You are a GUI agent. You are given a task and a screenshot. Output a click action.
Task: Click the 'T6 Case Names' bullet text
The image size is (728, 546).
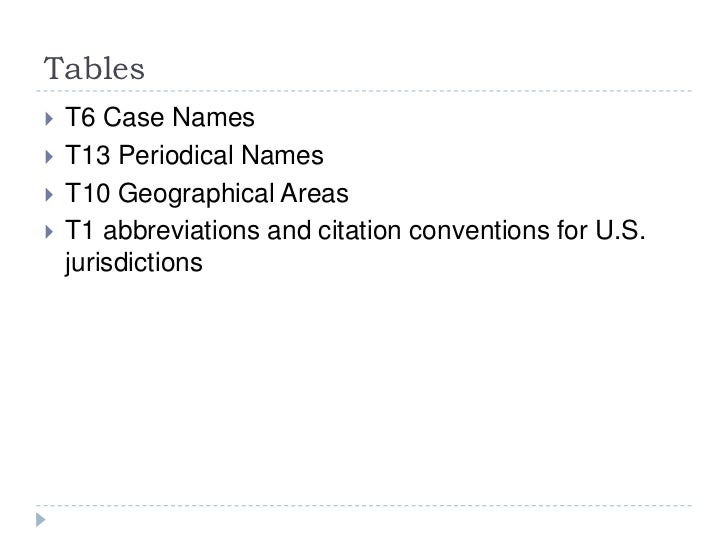[159, 121]
